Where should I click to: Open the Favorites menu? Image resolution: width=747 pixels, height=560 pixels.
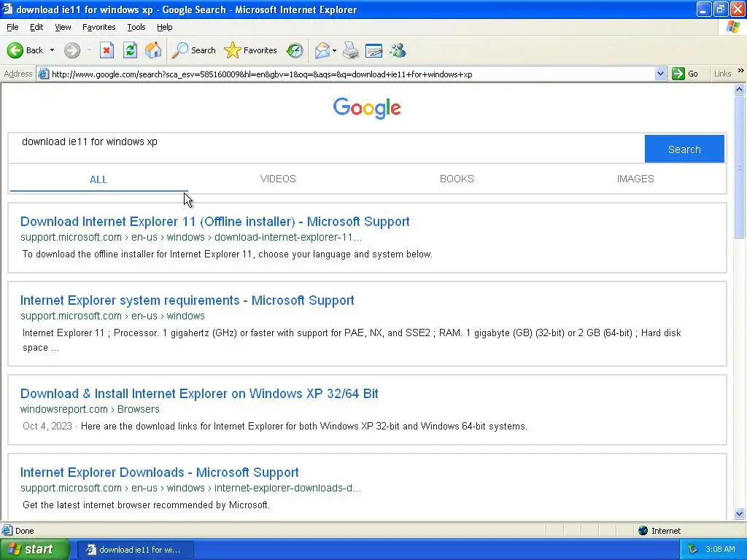pos(98,27)
